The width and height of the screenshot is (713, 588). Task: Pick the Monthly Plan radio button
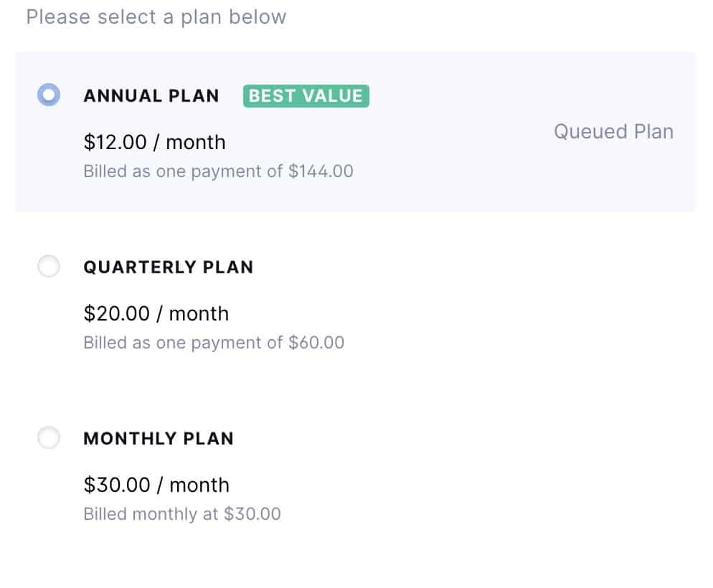(x=49, y=437)
